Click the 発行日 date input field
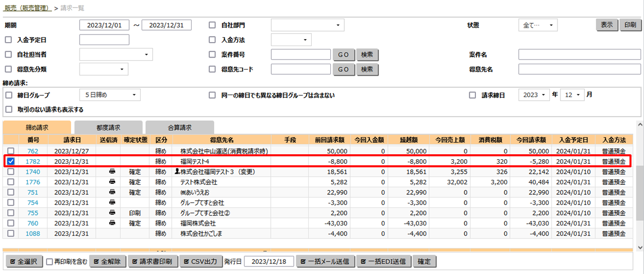Screen dimensions: 644x274 pyautogui.click(x=269, y=261)
